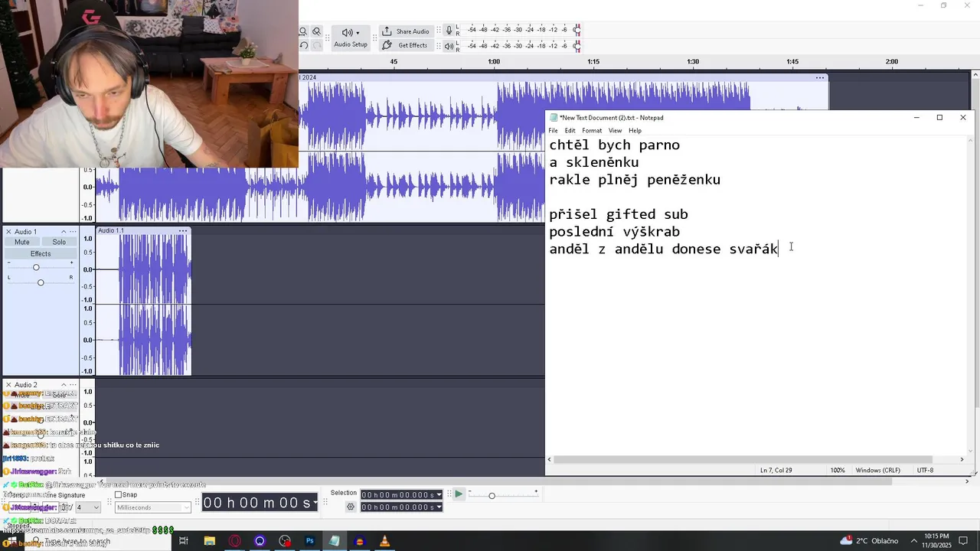Click the 100% zoom value in Notepad status bar
Screen dimensions: 980x551
coord(838,470)
